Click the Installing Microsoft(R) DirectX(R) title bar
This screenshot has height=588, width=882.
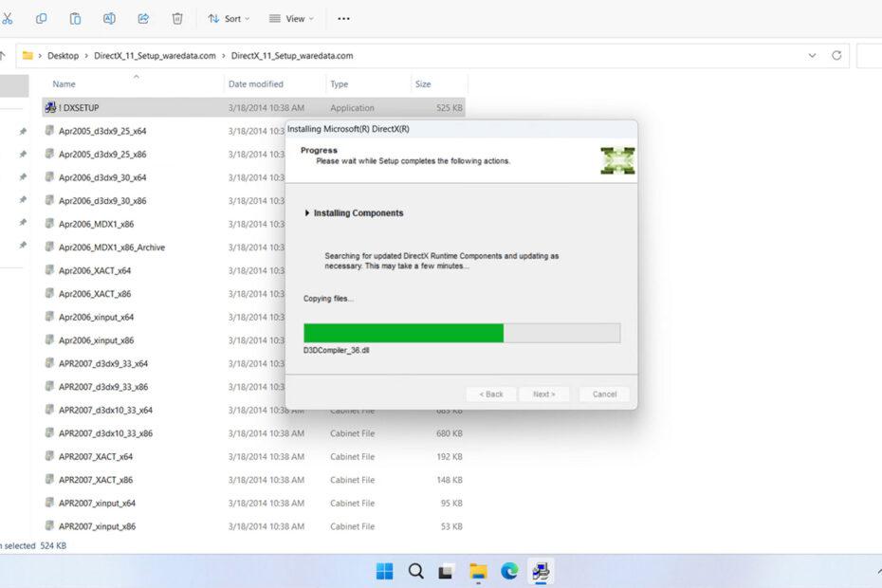(x=461, y=129)
